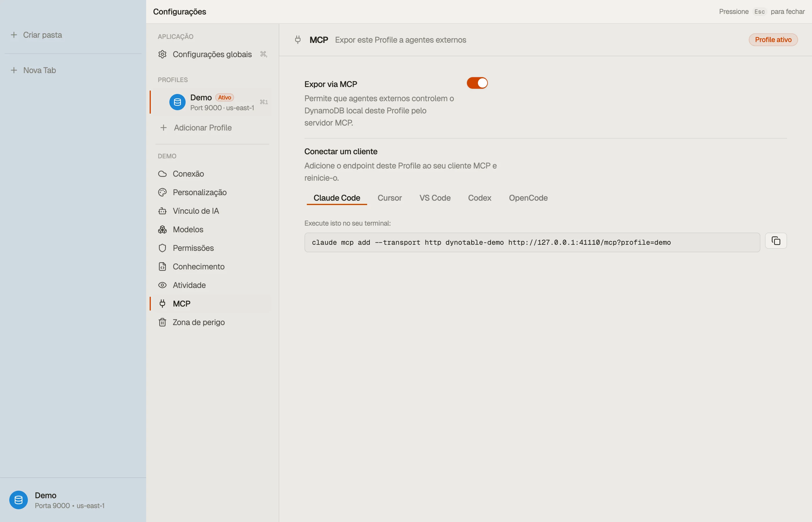Open the Atividade settings section
Viewport: 812px width, 522px height.
pos(212,285)
